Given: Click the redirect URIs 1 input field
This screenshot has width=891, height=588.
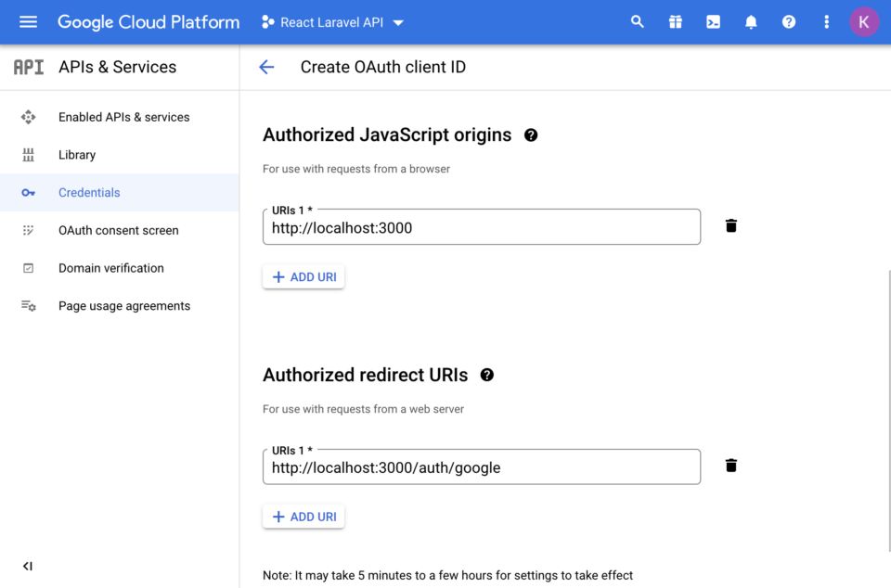Looking at the screenshot, I should [482, 467].
